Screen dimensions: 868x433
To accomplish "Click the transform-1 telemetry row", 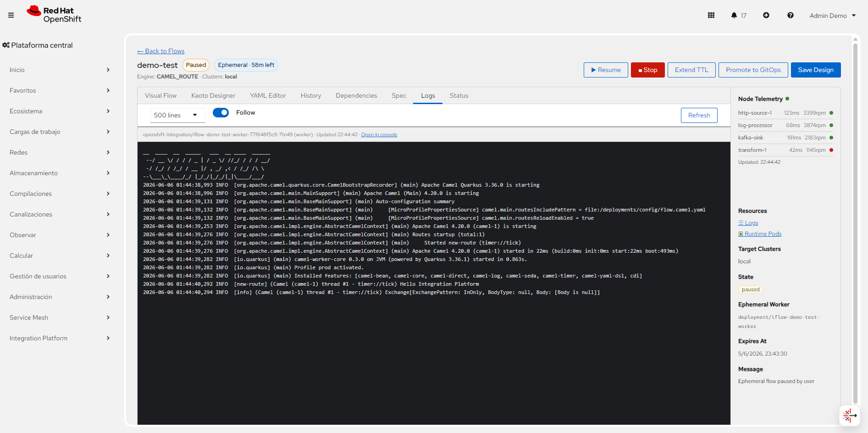I will 785,150.
